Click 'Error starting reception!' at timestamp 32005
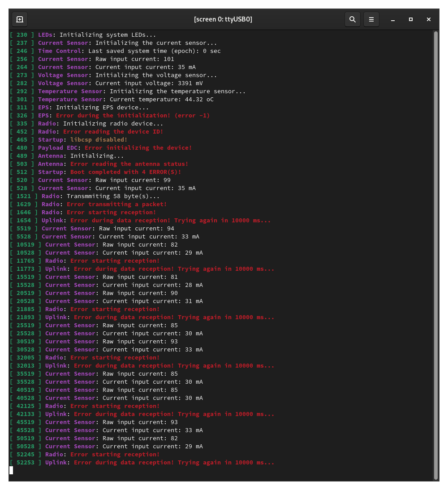The width and height of the screenshot is (448, 490). point(115,358)
